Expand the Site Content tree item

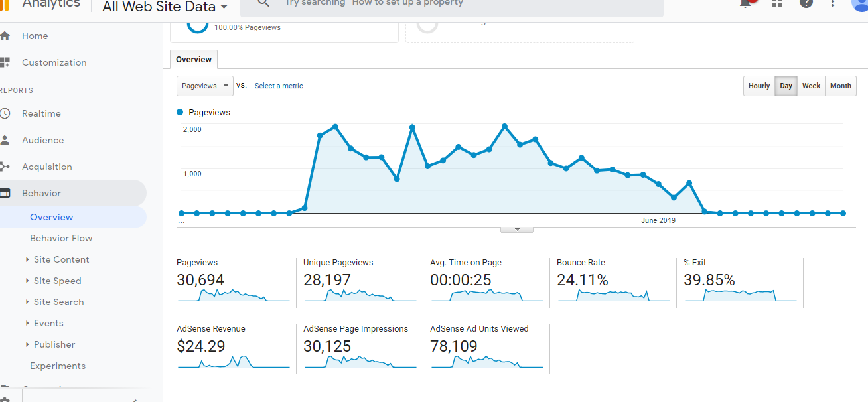tap(27, 259)
